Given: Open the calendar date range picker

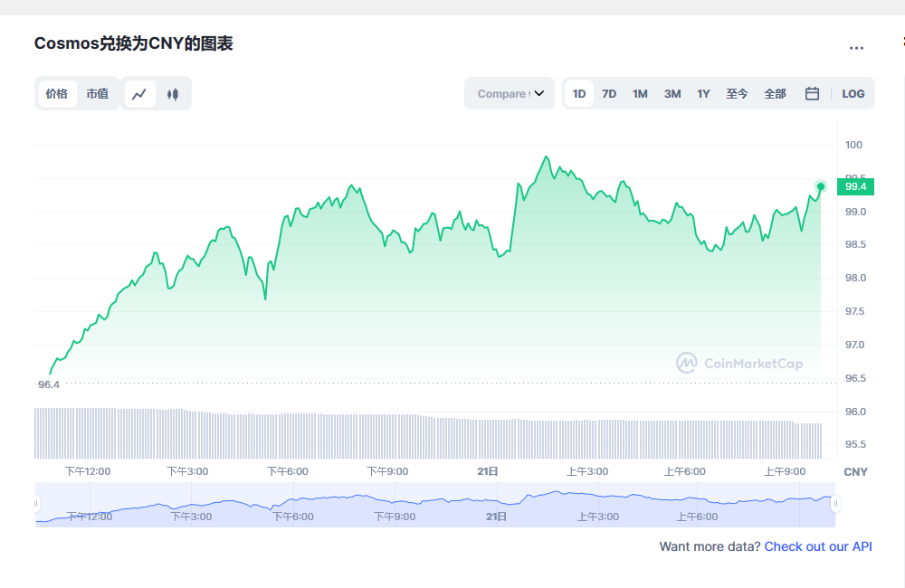Looking at the screenshot, I should tap(812, 93).
